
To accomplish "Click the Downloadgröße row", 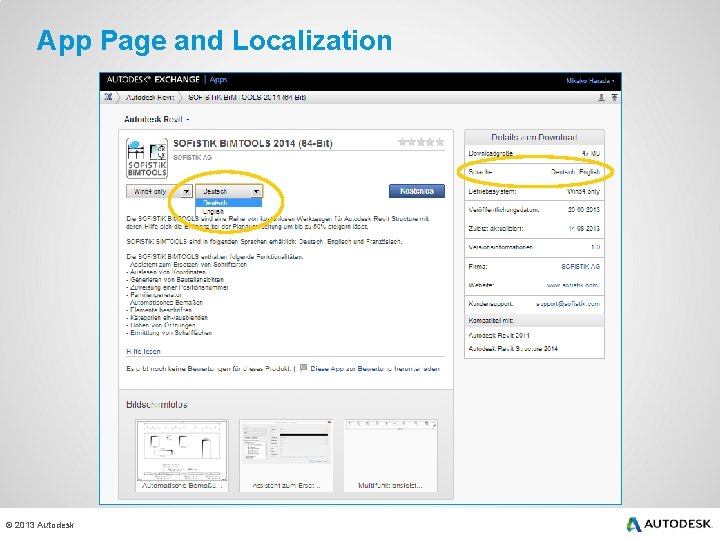I will coord(534,154).
